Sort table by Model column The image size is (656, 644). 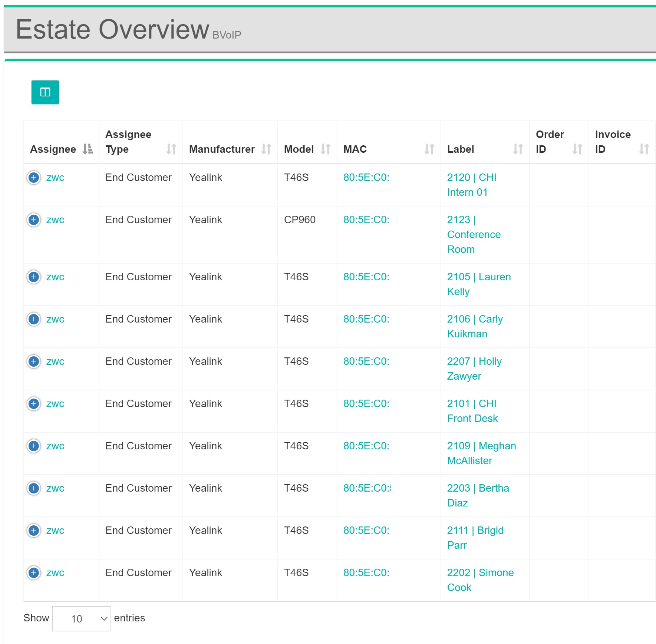[307, 142]
